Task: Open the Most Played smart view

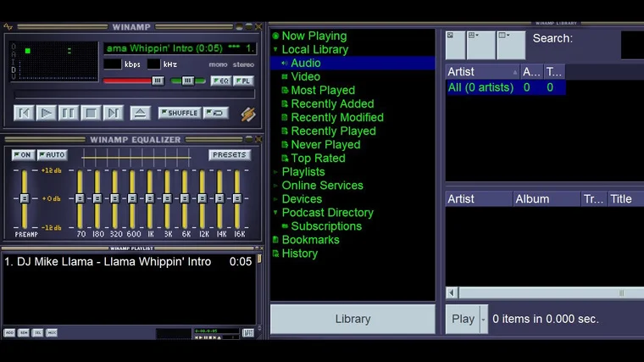Action: [x=323, y=91]
